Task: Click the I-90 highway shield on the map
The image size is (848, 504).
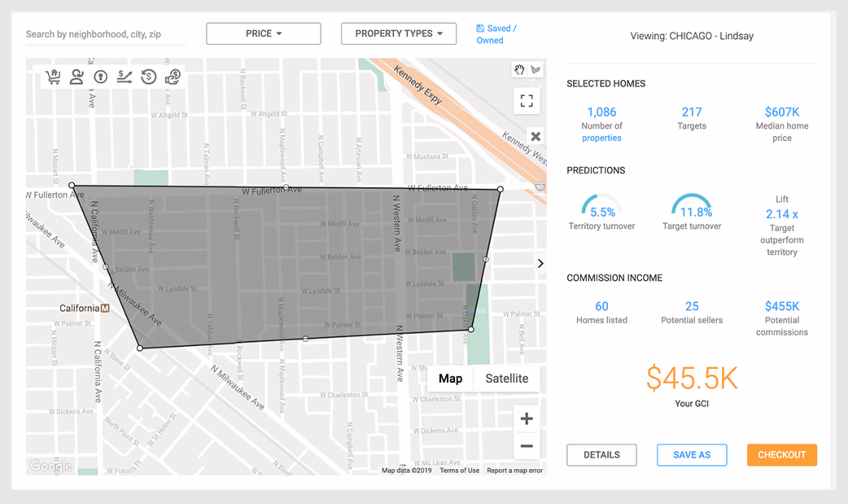Action: [x=540, y=187]
